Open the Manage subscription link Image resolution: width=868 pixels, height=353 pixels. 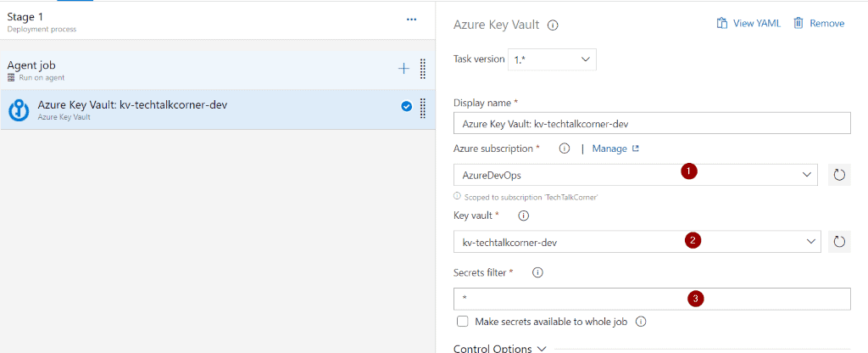point(609,148)
